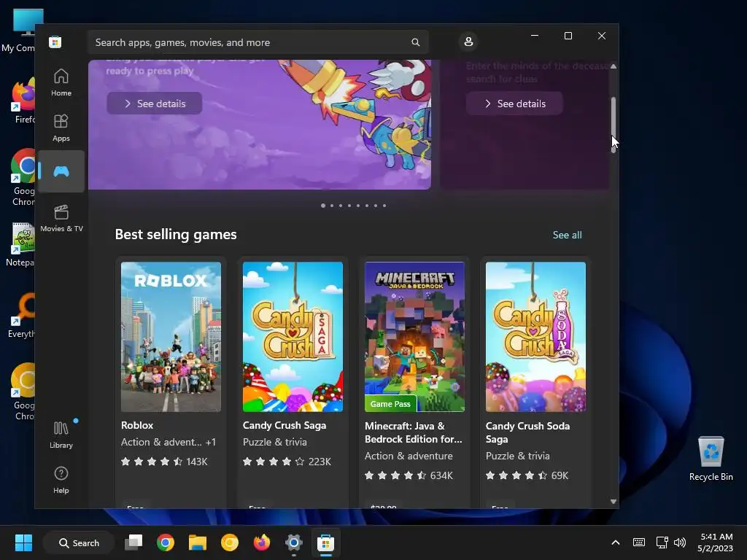The image size is (747, 560).
Task: Click the scrollbar up arrow
Action: (614, 66)
